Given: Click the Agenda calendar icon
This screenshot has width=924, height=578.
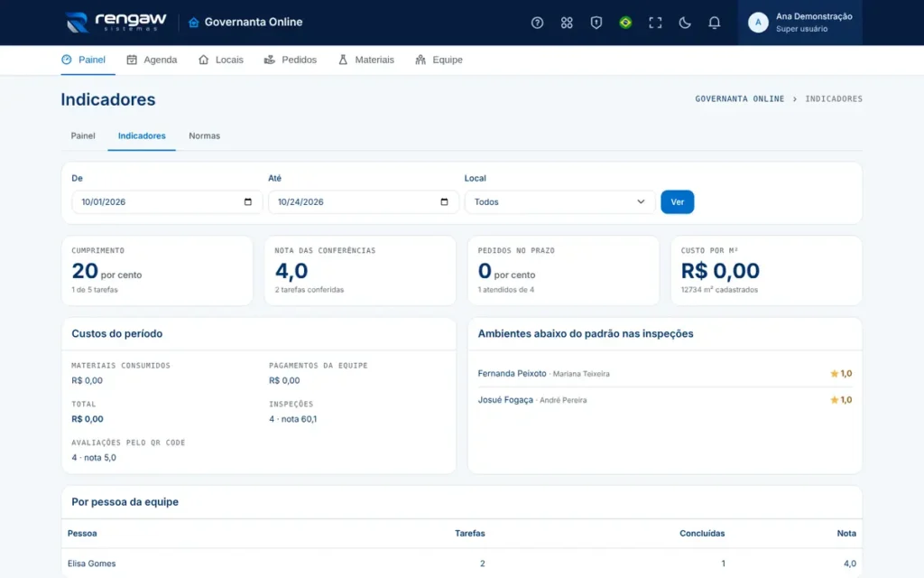Looking at the screenshot, I should [x=132, y=60].
